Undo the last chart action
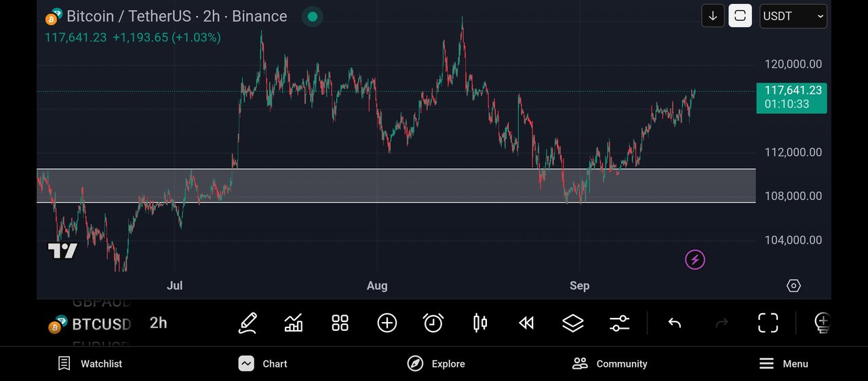The image size is (868, 381). tap(674, 323)
